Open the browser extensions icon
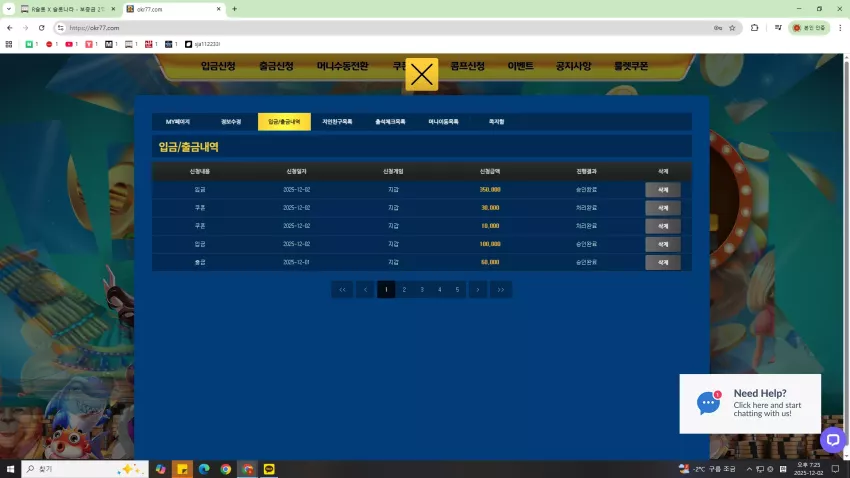 coord(755,28)
